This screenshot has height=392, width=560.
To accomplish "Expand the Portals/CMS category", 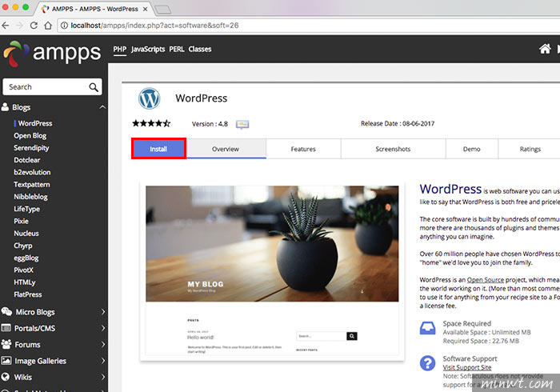I will 103,328.
